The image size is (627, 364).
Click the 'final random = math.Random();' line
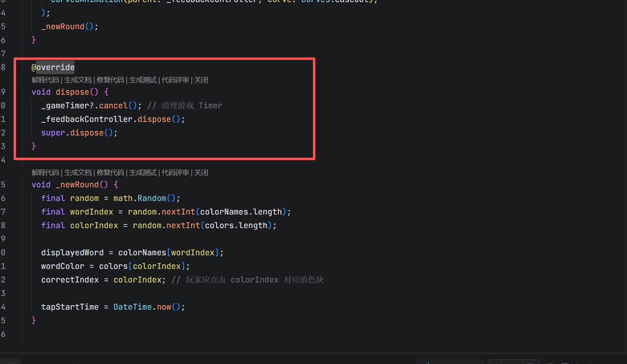point(111,198)
